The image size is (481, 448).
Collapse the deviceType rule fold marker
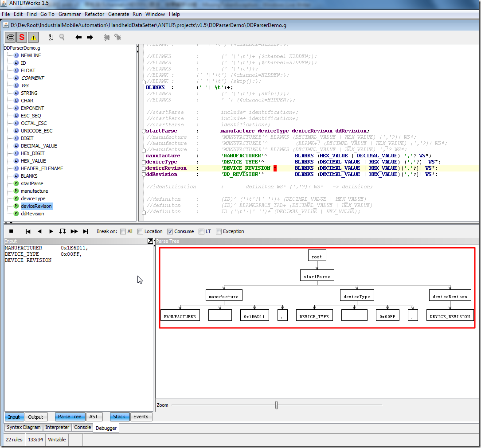pyautogui.click(x=143, y=162)
